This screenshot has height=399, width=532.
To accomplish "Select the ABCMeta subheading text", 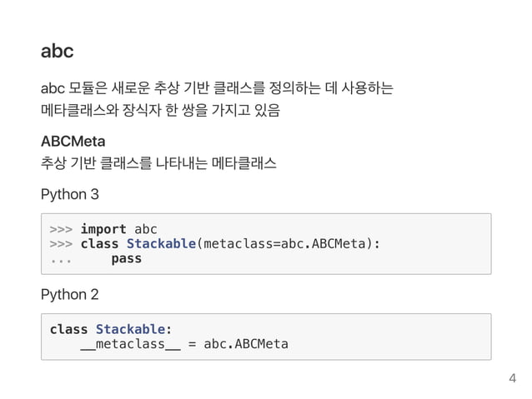I will click(73, 141).
